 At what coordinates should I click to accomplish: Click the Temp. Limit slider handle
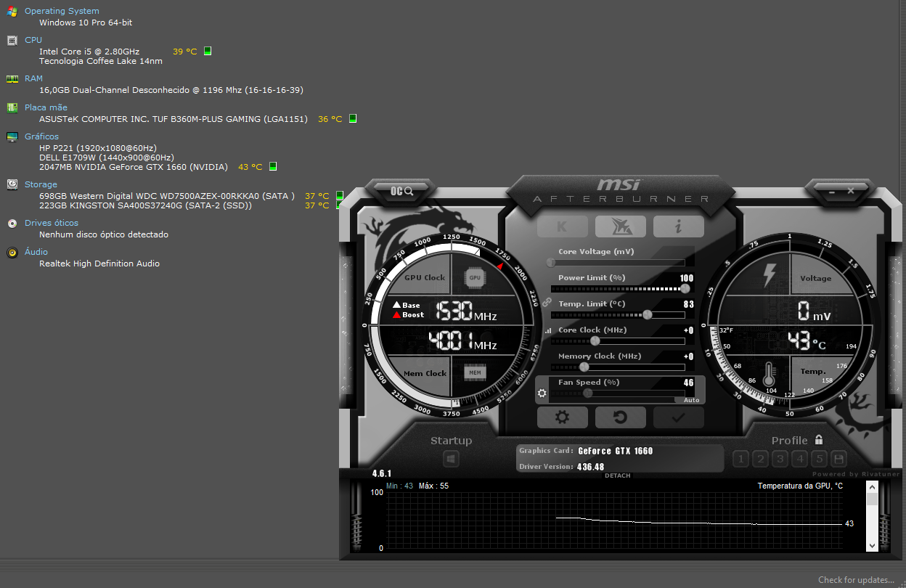(647, 314)
